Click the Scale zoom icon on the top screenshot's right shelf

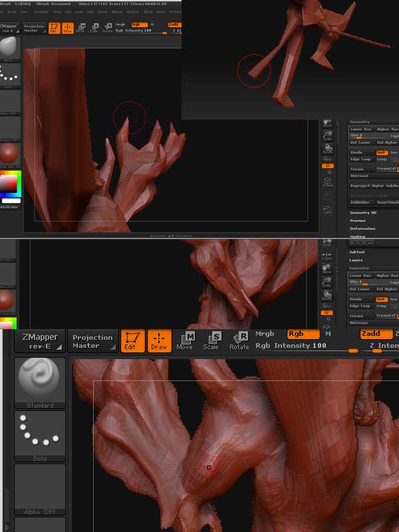coord(327,136)
